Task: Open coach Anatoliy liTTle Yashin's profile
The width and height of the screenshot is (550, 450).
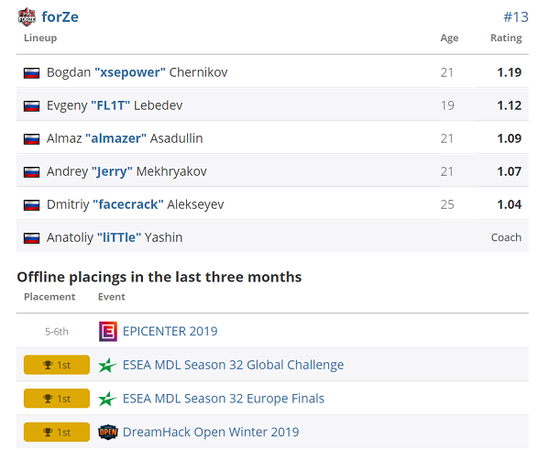Action: pyautogui.click(x=115, y=237)
